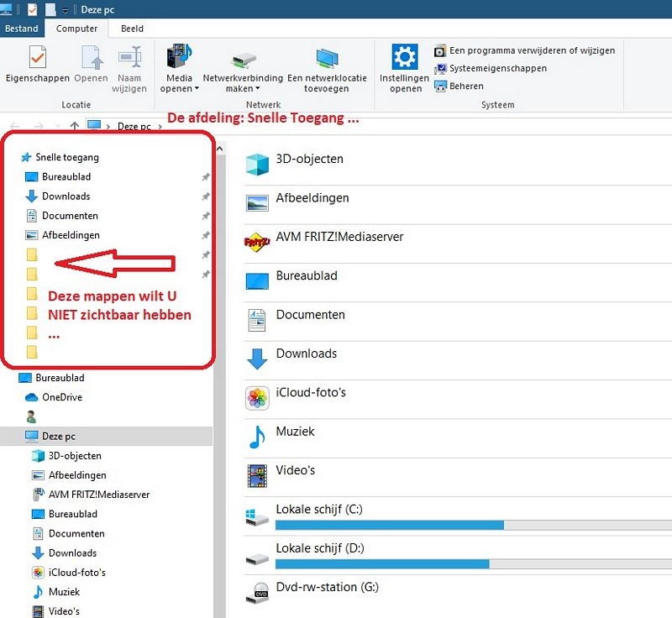Select OneDrive in the navigation pane

[54, 397]
